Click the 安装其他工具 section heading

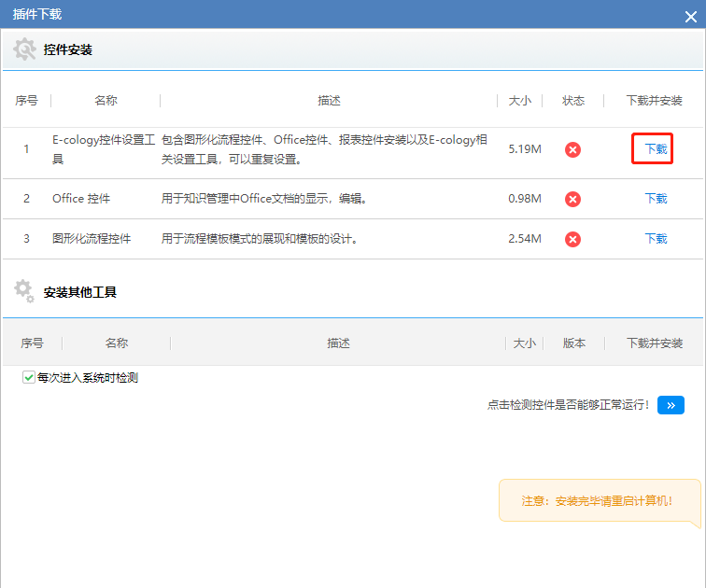point(79,292)
